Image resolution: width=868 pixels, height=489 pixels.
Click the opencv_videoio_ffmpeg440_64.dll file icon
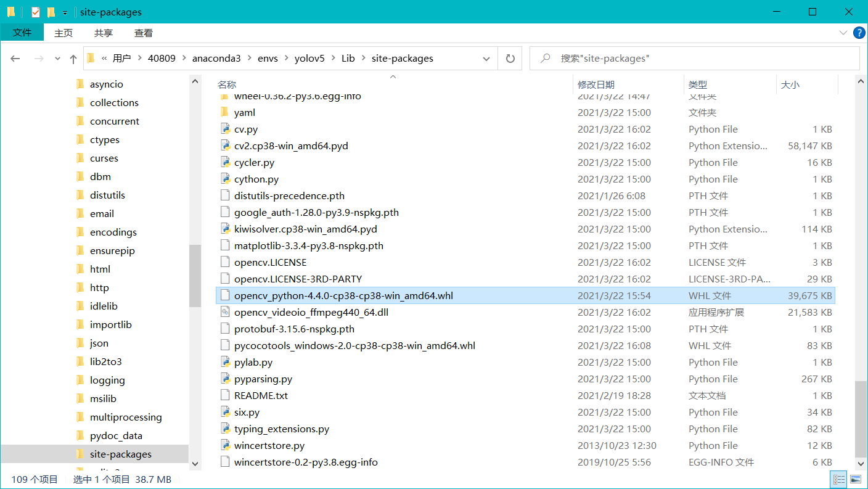tap(225, 312)
